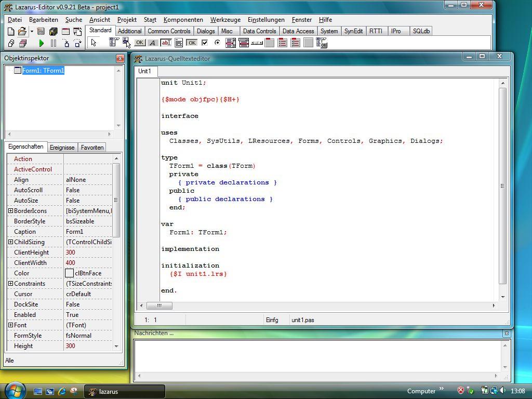The width and height of the screenshot is (532, 399).
Task: Switch to the Data Access palette tab
Action: (298, 31)
